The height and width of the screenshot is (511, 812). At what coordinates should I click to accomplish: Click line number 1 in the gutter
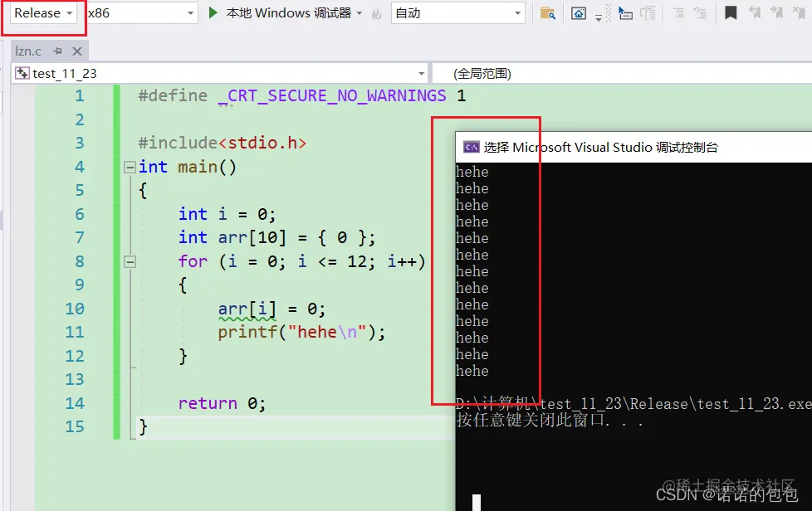click(x=79, y=95)
